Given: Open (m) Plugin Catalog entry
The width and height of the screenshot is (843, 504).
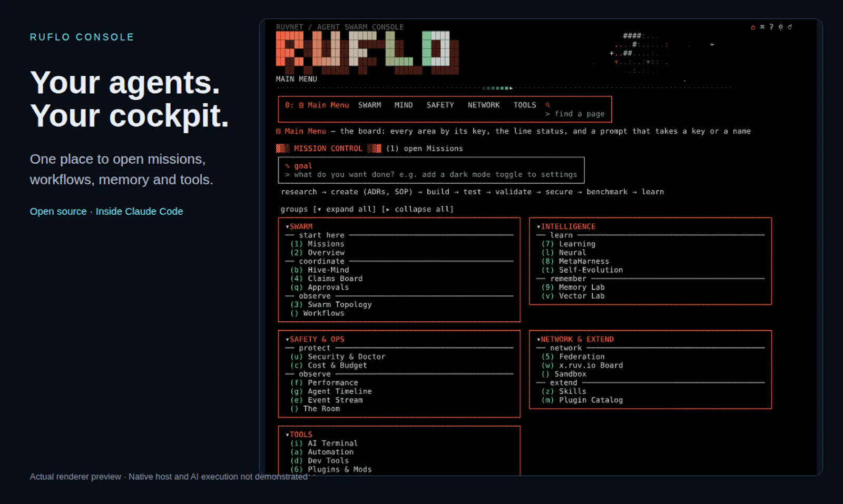Looking at the screenshot, I should click(x=582, y=400).
